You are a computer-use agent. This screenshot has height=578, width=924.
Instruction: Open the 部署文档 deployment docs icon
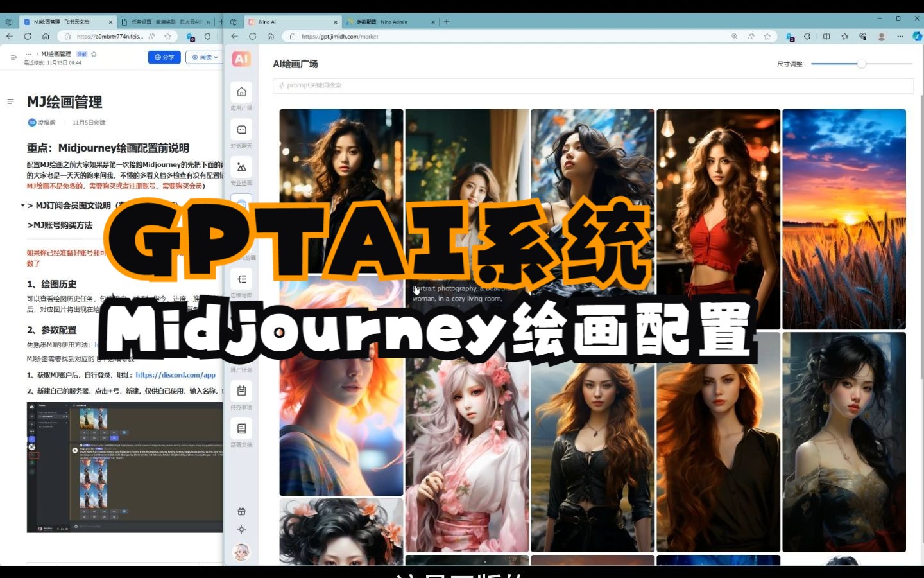point(241,428)
